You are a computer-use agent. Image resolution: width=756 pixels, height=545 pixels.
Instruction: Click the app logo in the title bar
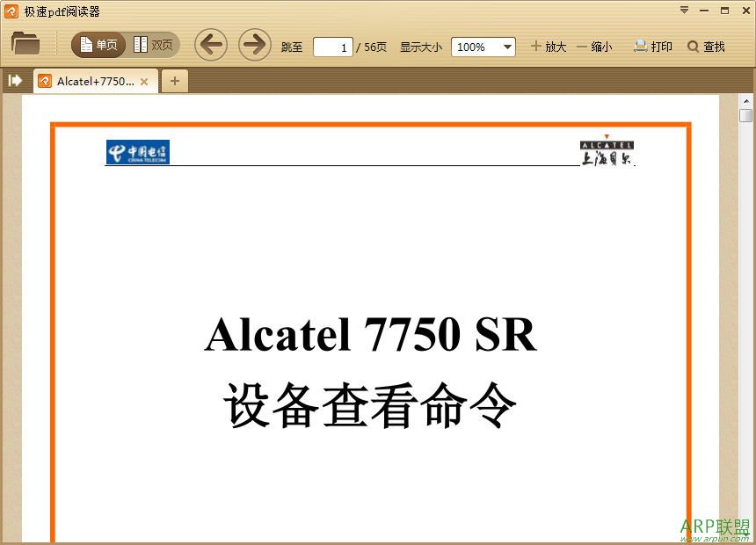(10, 10)
